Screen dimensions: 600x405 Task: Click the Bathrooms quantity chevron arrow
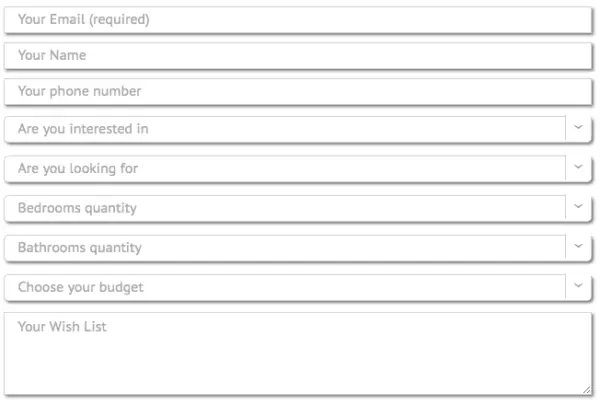580,247
